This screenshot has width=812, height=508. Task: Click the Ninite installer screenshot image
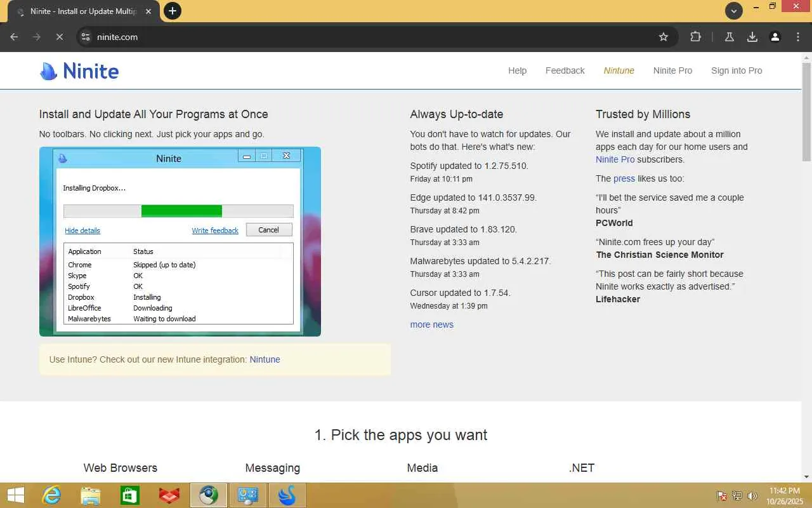[x=180, y=242]
